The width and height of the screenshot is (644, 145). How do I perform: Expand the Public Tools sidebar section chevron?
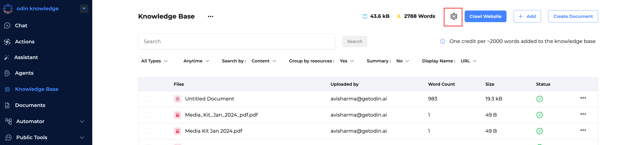[82, 137]
